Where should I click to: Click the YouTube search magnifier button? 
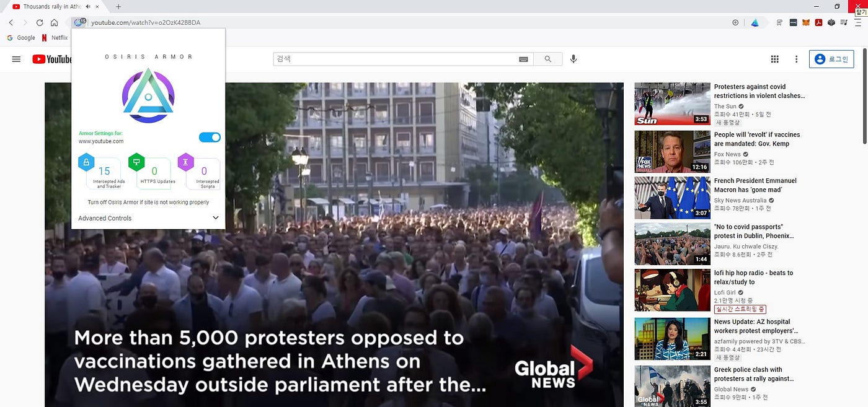[x=547, y=59]
